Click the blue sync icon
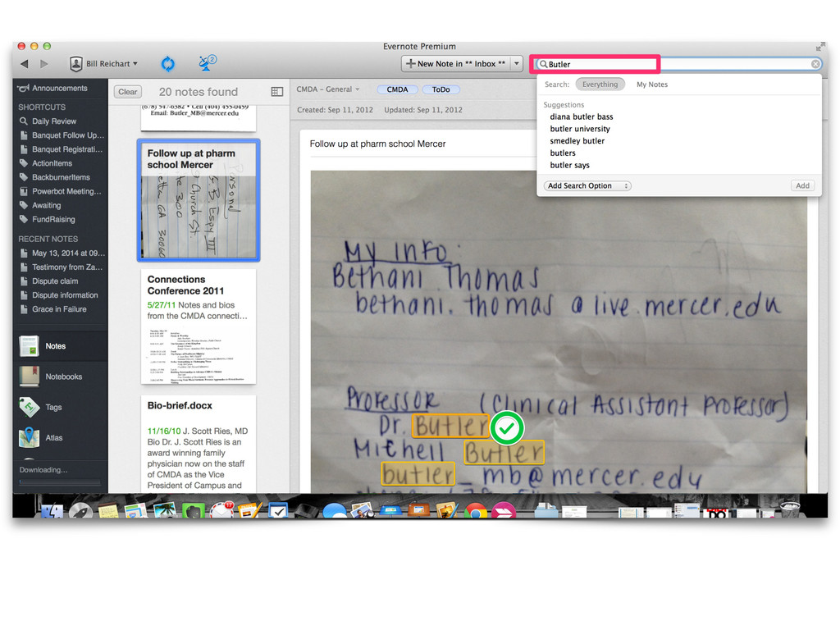Screen dimensions: 840x630 (167, 64)
